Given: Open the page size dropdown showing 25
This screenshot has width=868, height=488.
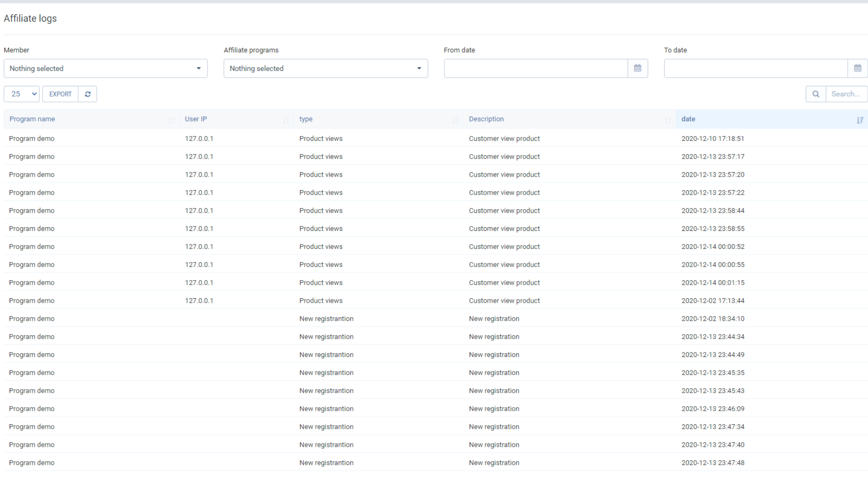Looking at the screenshot, I should (21, 94).
